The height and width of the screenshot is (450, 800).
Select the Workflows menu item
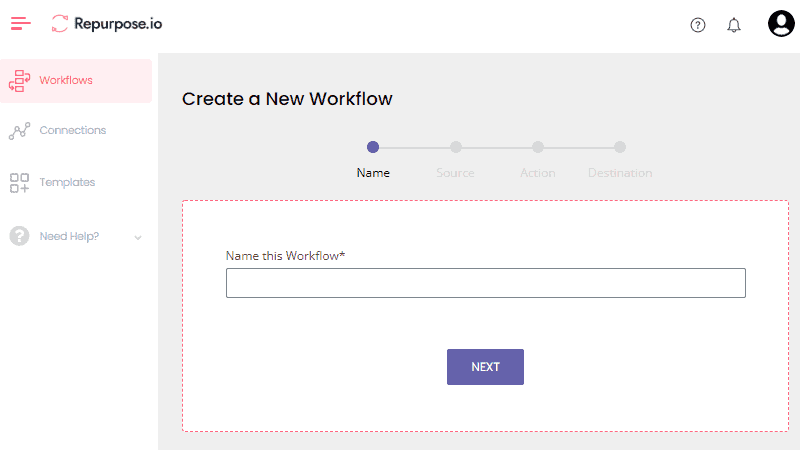point(76,81)
